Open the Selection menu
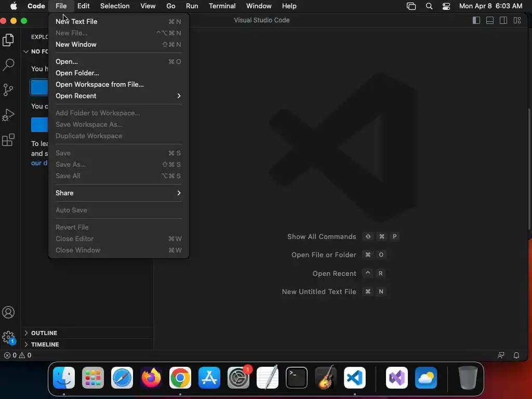 [x=115, y=6]
